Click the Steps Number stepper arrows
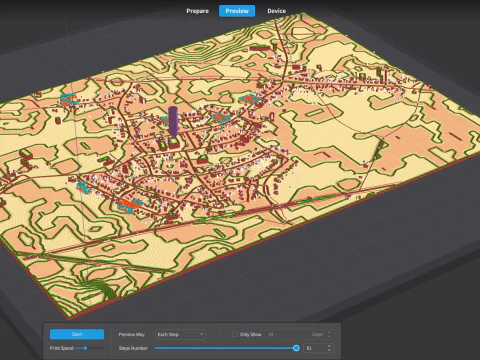The width and height of the screenshot is (480, 360). tap(329, 348)
